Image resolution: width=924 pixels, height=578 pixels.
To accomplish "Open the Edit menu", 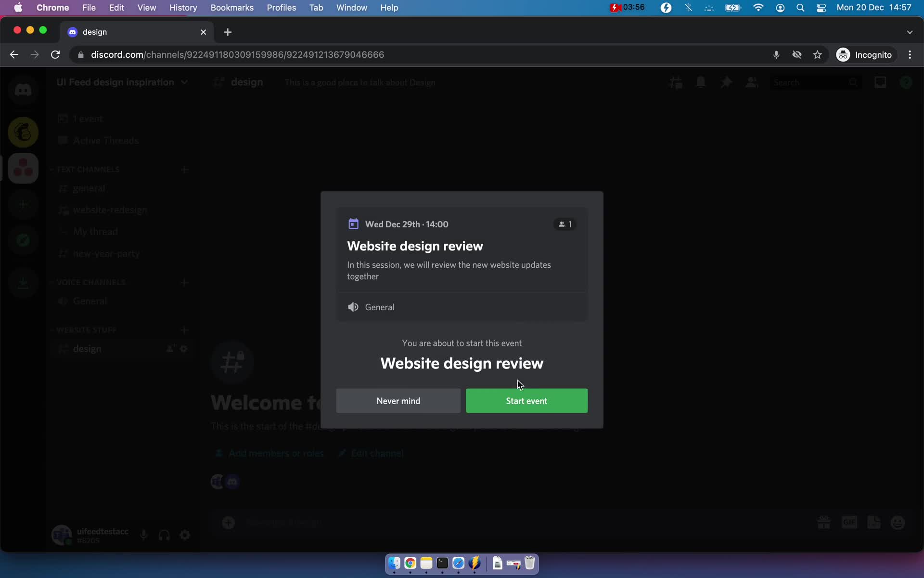I will coord(116,8).
